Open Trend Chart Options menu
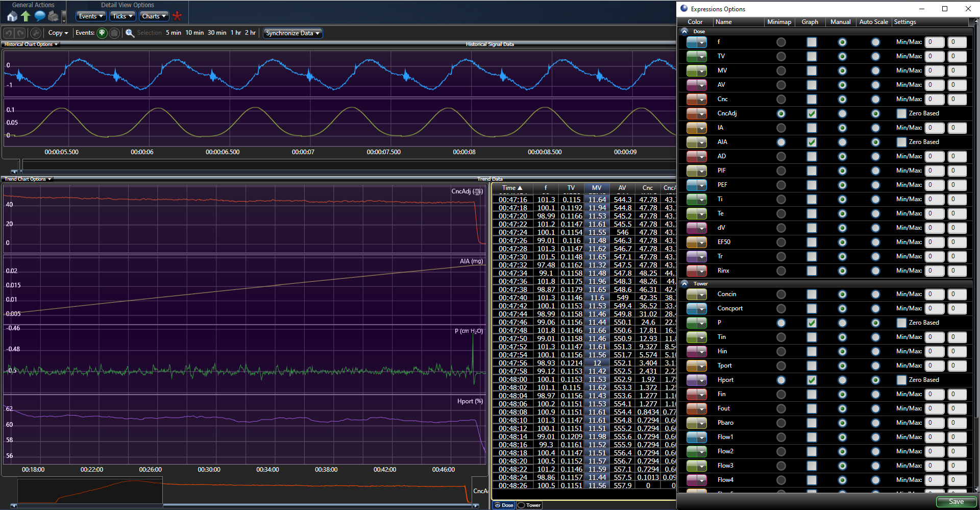This screenshot has width=980, height=510. tap(28, 179)
